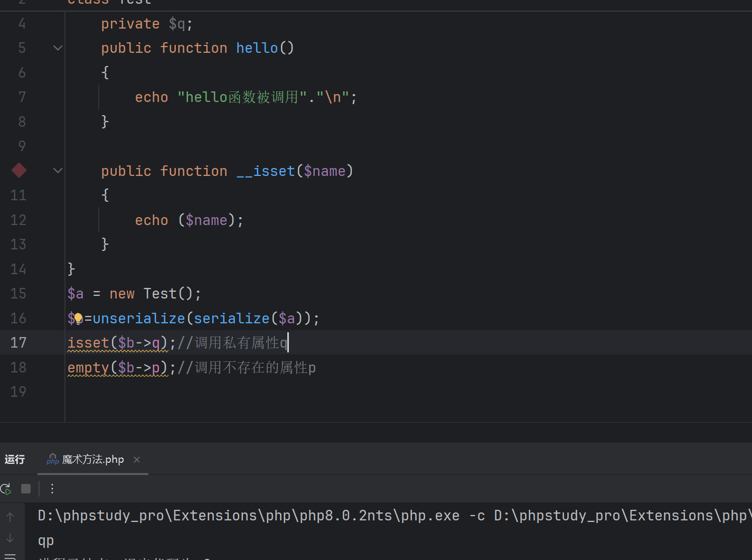This screenshot has width=752, height=560.
Task: Click line number 12 in the gutter
Action: pyautogui.click(x=18, y=220)
